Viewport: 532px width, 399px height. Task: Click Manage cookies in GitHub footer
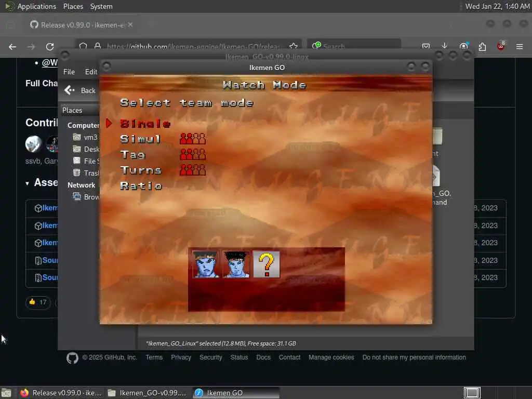click(331, 357)
